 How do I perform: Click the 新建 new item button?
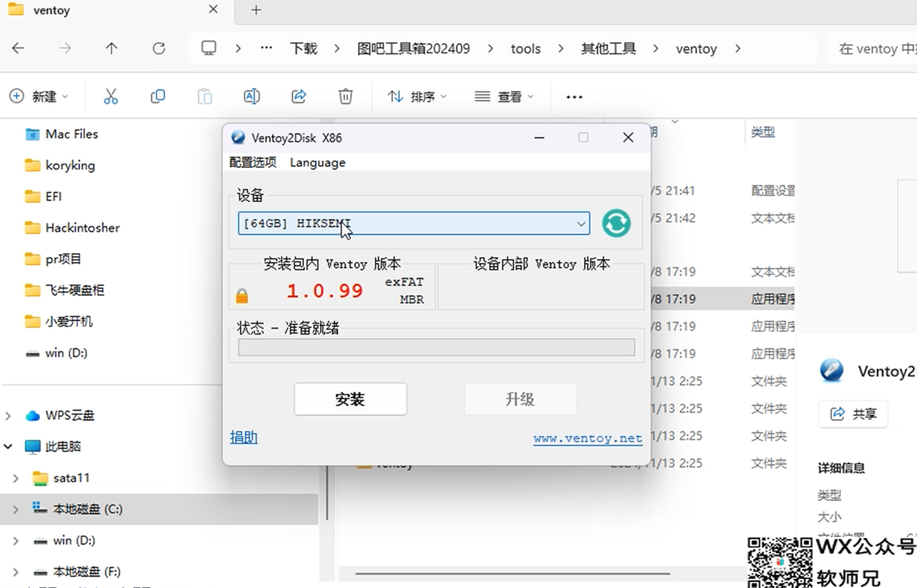click(x=39, y=97)
